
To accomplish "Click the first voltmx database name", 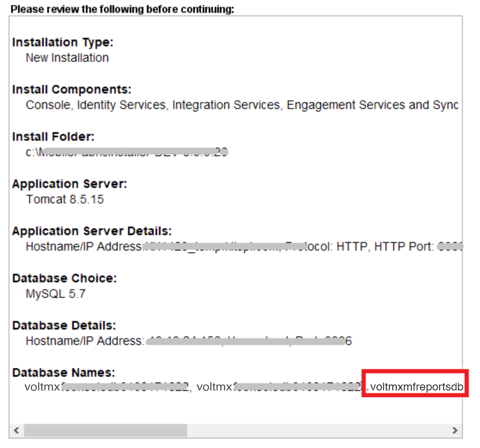I will [106, 387].
